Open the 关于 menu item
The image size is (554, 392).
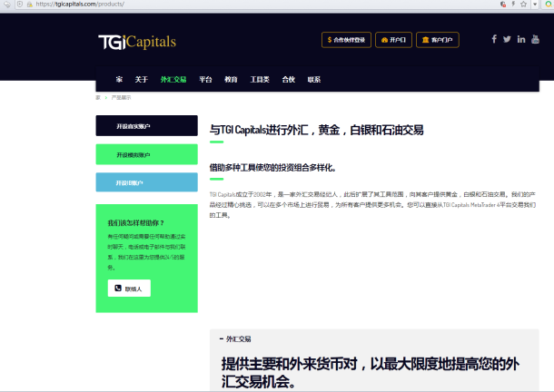tap(142, 80)
